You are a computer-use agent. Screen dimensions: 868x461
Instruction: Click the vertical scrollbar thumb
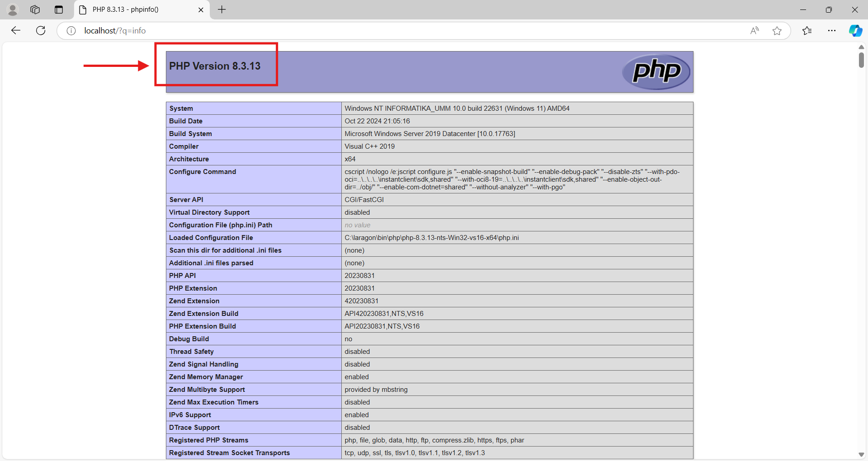[862, 59]
